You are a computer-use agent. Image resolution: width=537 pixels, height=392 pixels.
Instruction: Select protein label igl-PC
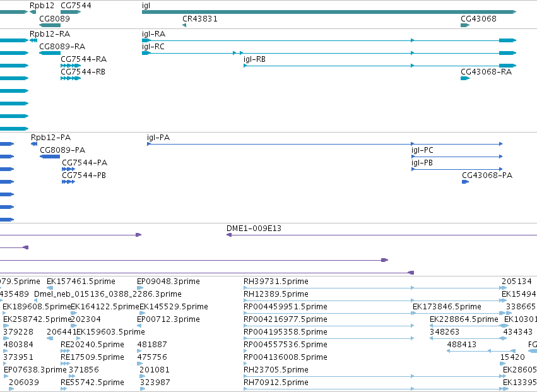422,150
